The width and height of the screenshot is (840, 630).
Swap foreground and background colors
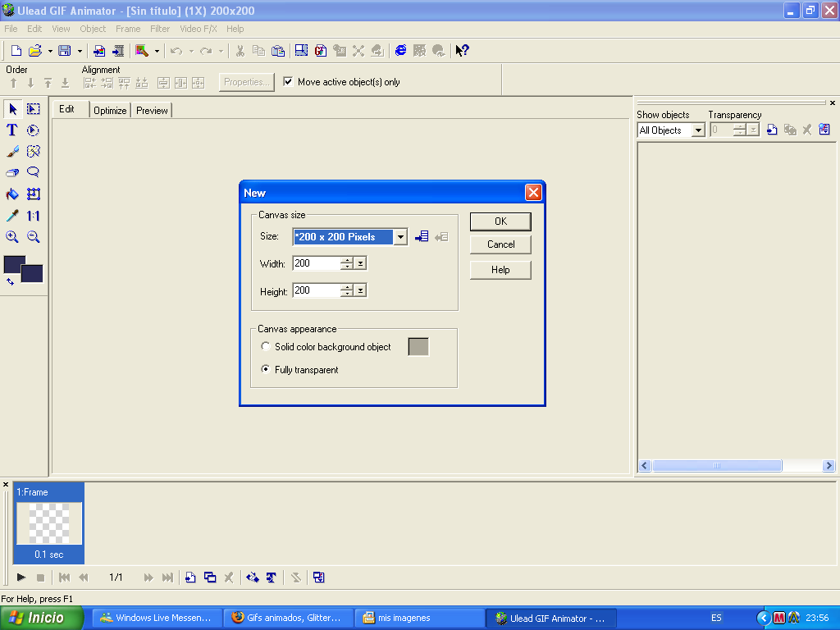pyautogui.click(x=10, y=282)
